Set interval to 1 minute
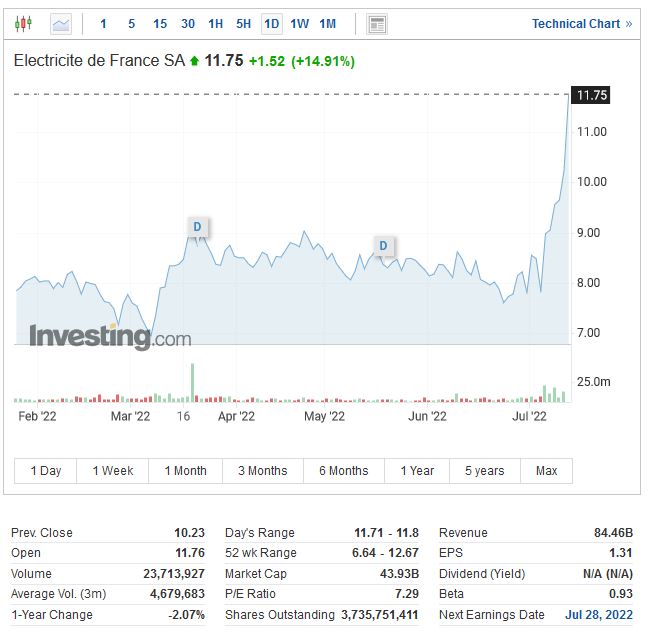Viewport: 655px width, 635px height. coord(103,23)
